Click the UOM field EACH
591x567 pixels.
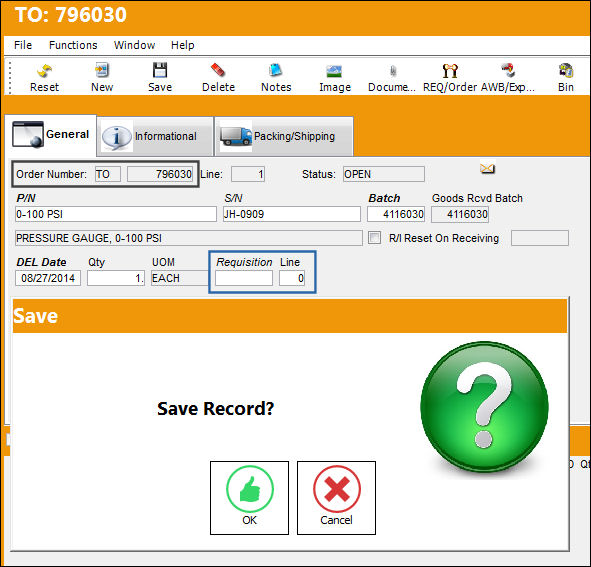pos(180,278)
